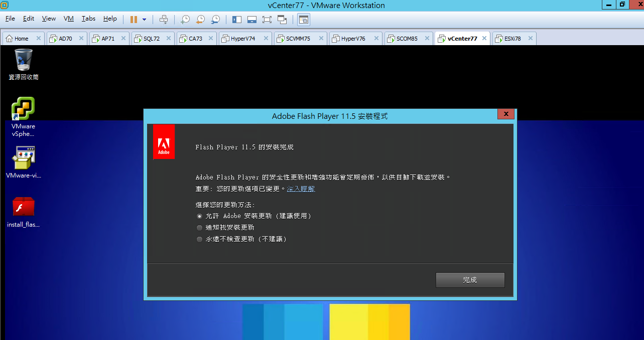The width and height of the screenshot is (644, 340).
Task: Close the HyperV74 tab
Action: pyautogui.click(x=266, y=39)
